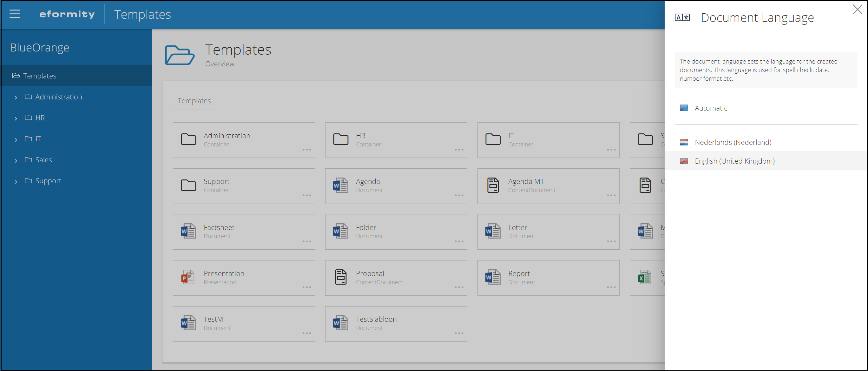Select Automatic document language
Screen dimensions: 868x371
coord(711,108)
